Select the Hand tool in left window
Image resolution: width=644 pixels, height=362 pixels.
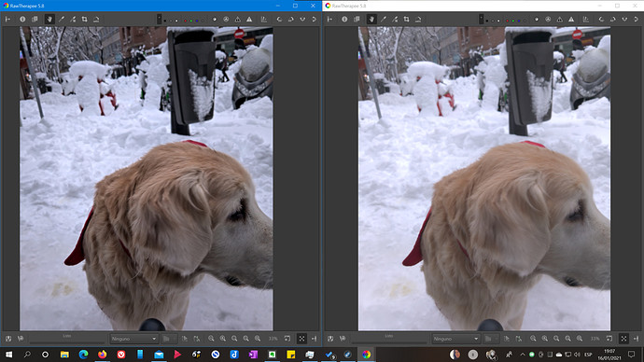pos(49,20)
